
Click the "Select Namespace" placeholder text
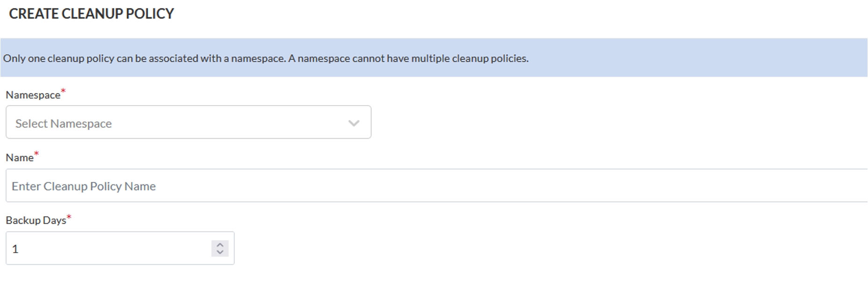(x=64, y=124)
